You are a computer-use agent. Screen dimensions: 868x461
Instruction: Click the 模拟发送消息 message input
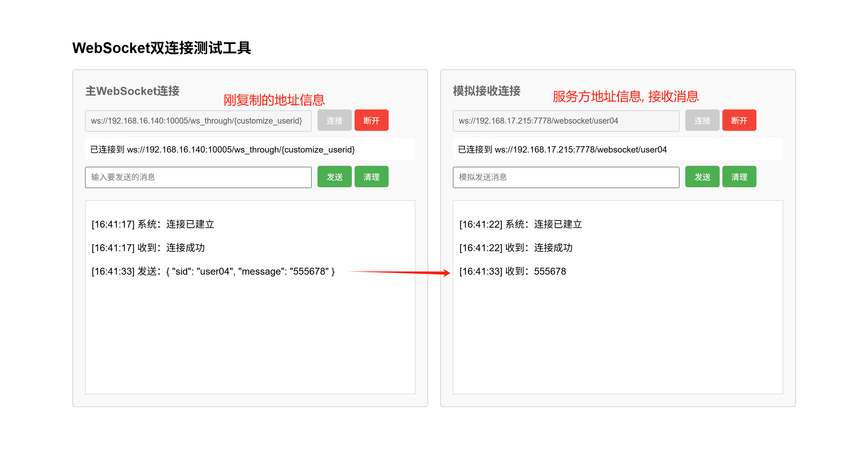[x=566, y=177]
